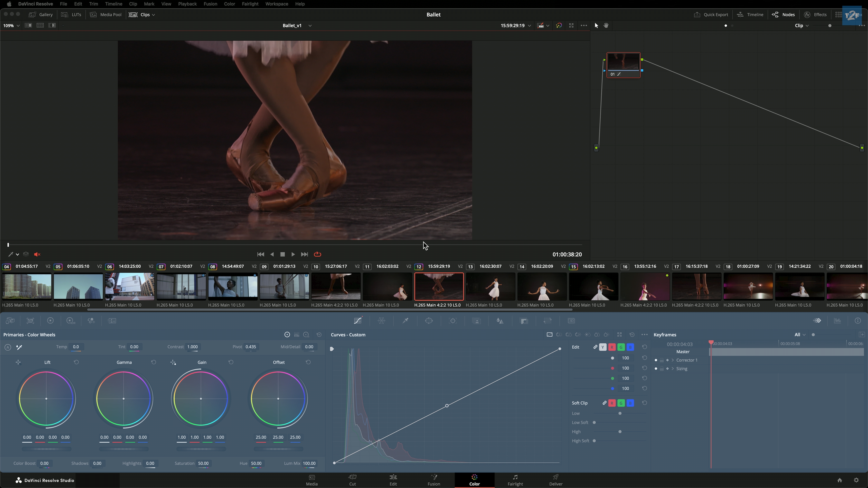Toggle the red channel curve button
Viewport: 868px width, 488px height.
(x=612, y=347)
